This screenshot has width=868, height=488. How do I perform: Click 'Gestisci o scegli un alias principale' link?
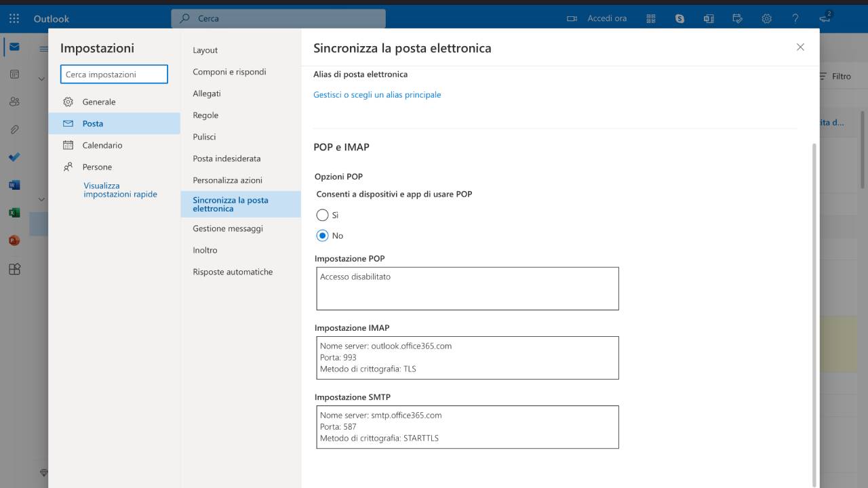(x=377, y=94)
